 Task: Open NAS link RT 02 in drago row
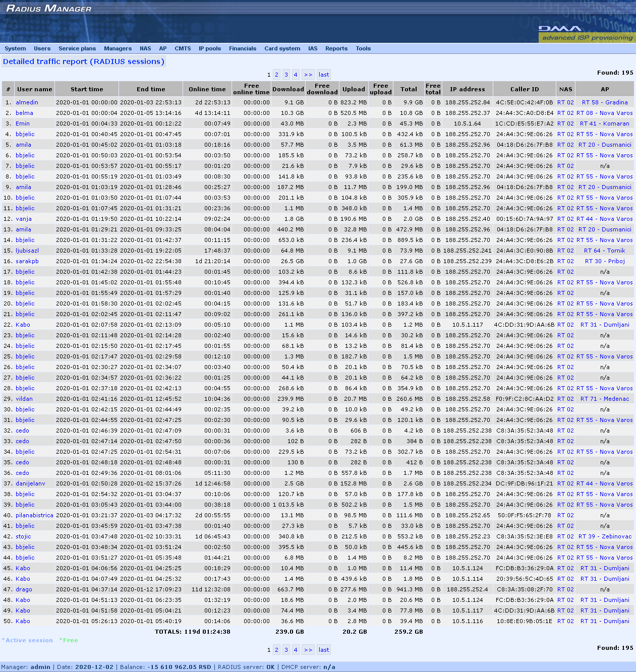(565, 589)
